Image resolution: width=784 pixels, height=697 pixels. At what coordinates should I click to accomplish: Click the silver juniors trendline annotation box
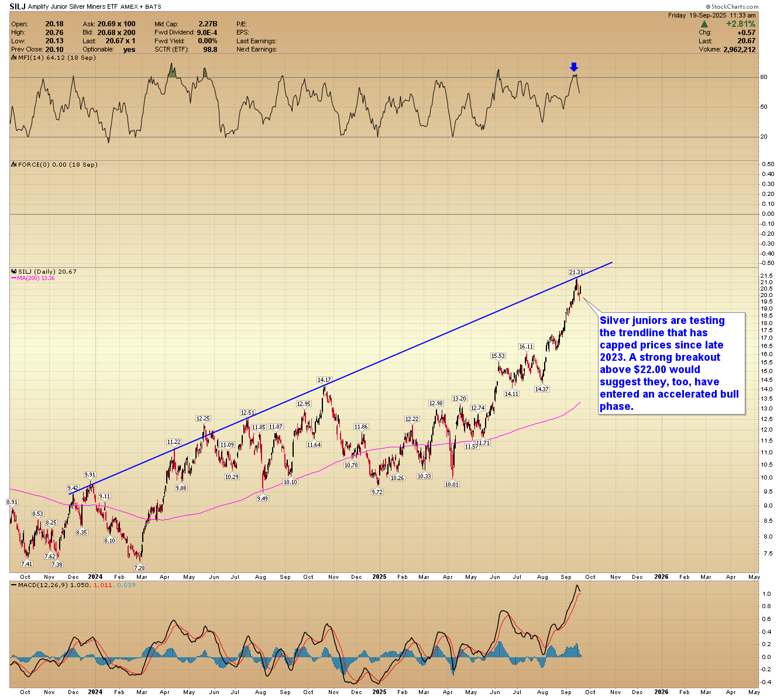tap(672, 363)
